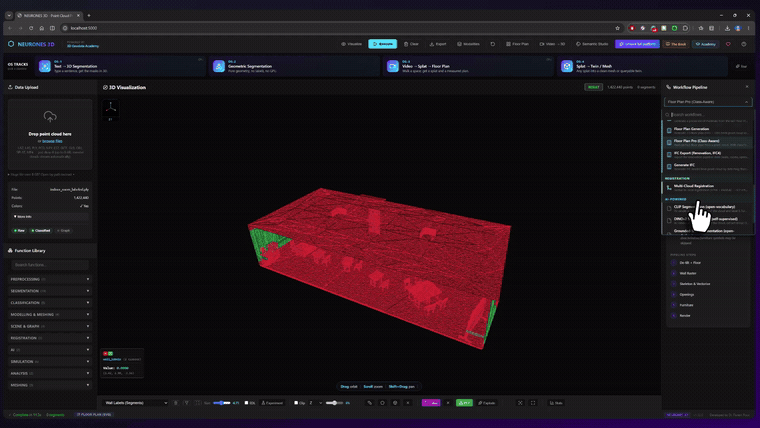Open the Video to 3D toolbar item
The image size is (760, 428).
tap(552, 44)
